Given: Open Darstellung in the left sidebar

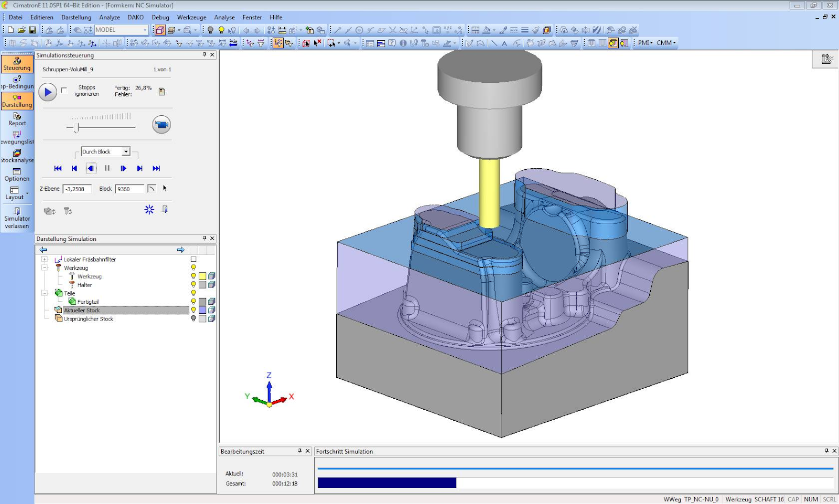Looking at the screenshot, I should pyautogui.click(x=17, y=101).
